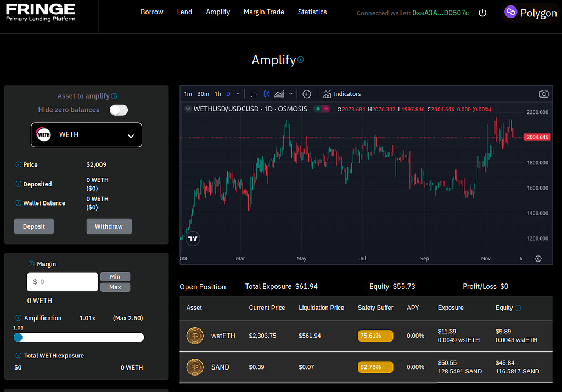Click the SAND asset name
562x392 pixels.
point(220,367)
